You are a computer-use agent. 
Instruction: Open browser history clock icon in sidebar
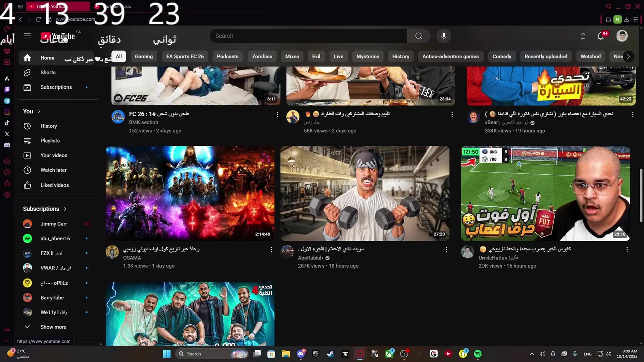(7, 172)
